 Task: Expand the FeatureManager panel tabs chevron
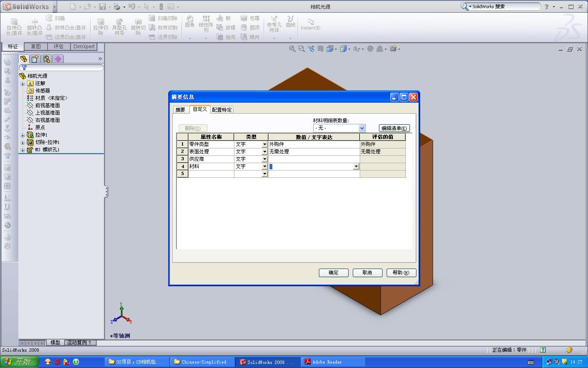100,59
